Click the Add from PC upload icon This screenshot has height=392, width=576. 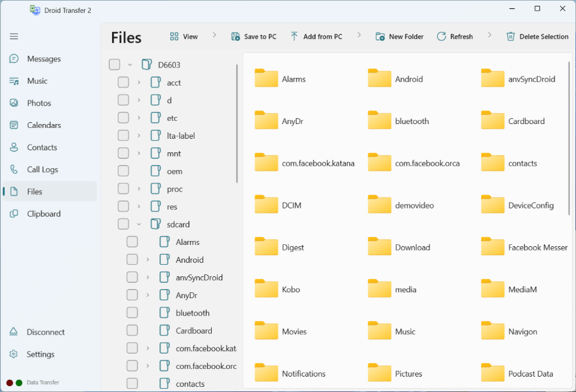294,36
